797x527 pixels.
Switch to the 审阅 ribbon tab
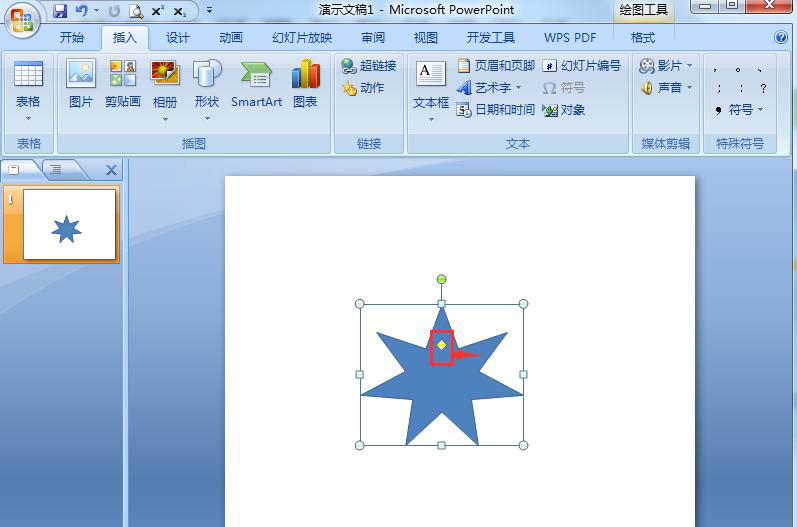[x=373, y=38]
